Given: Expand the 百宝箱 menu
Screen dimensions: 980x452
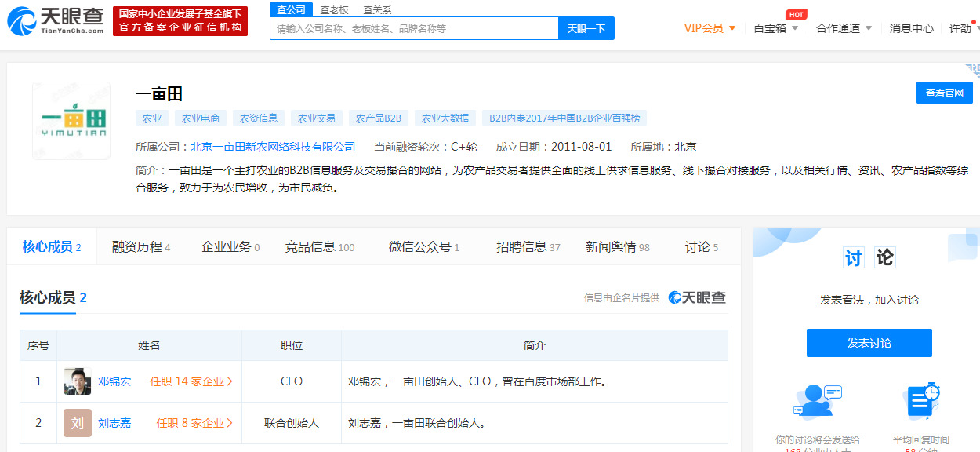Looking at the screenshot, I should pyautogui.click(x=776, y=28).
